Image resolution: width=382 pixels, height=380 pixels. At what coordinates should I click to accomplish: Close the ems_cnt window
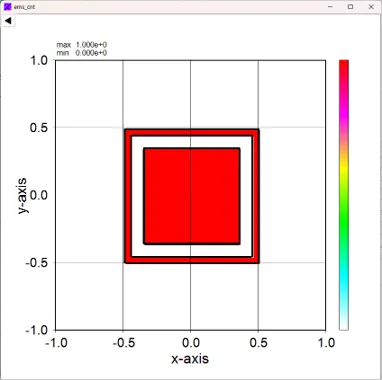[x=371, y=6]
